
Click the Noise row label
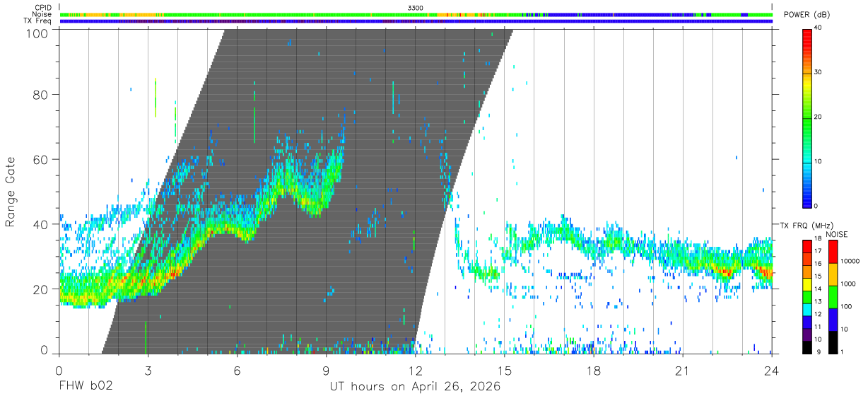click(x=42, y=14)
